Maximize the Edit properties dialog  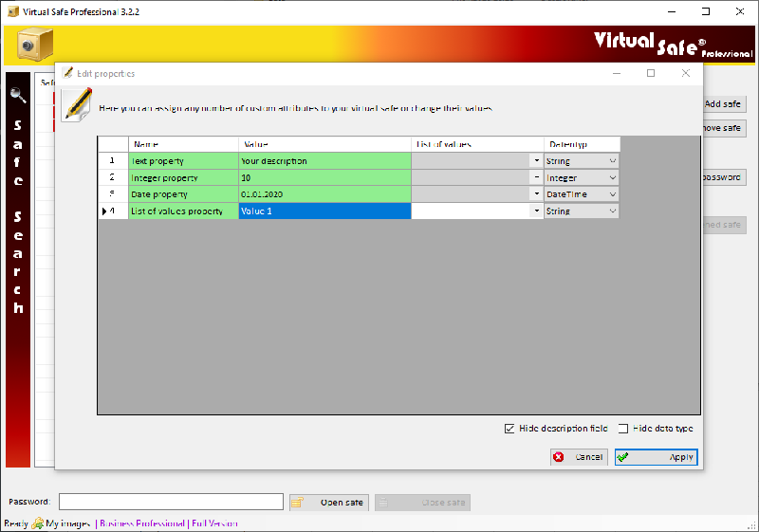click(651, 73)
